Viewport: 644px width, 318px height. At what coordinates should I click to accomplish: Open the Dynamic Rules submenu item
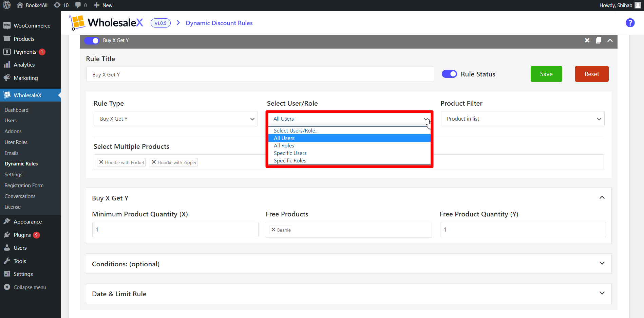21,163
